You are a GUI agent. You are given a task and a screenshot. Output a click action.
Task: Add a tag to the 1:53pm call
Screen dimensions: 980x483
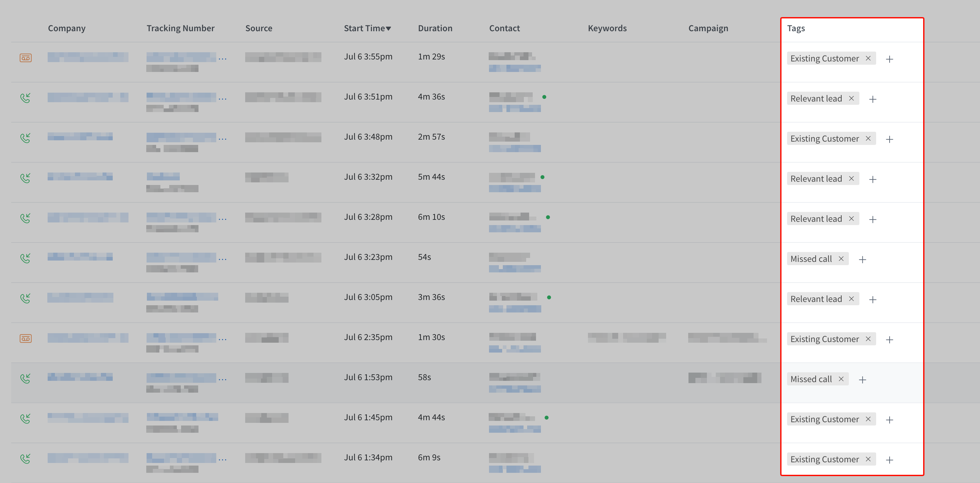click(862, 379)
